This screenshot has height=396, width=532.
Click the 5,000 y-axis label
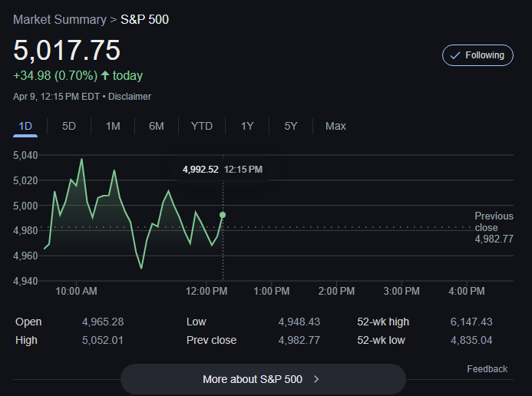tap(25, 206)
